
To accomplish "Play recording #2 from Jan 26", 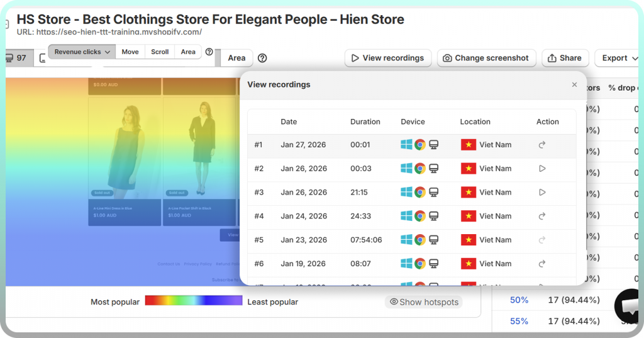I will [x=542, y=169].
